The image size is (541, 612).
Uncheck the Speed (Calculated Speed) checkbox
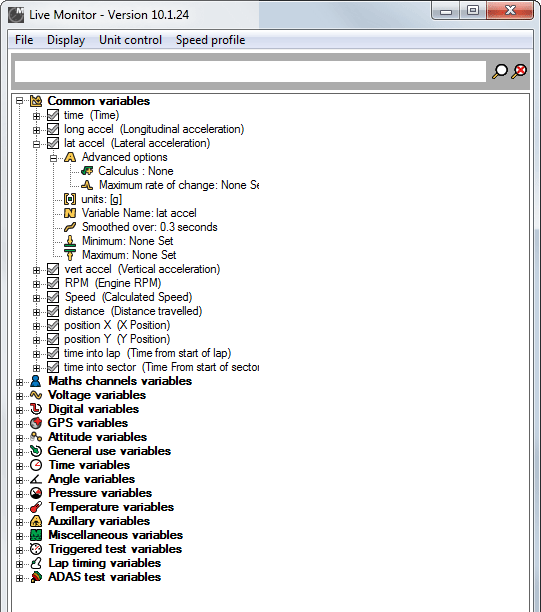[53, 297]
